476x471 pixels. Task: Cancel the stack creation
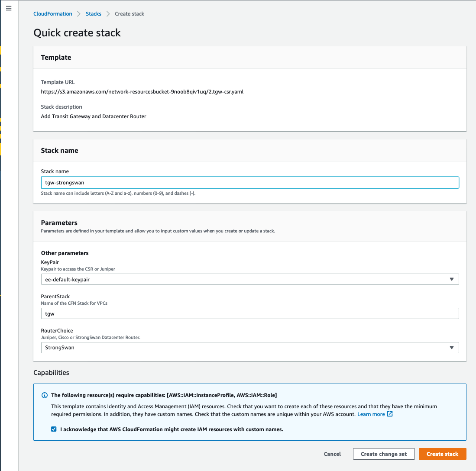tap(332, 454)
